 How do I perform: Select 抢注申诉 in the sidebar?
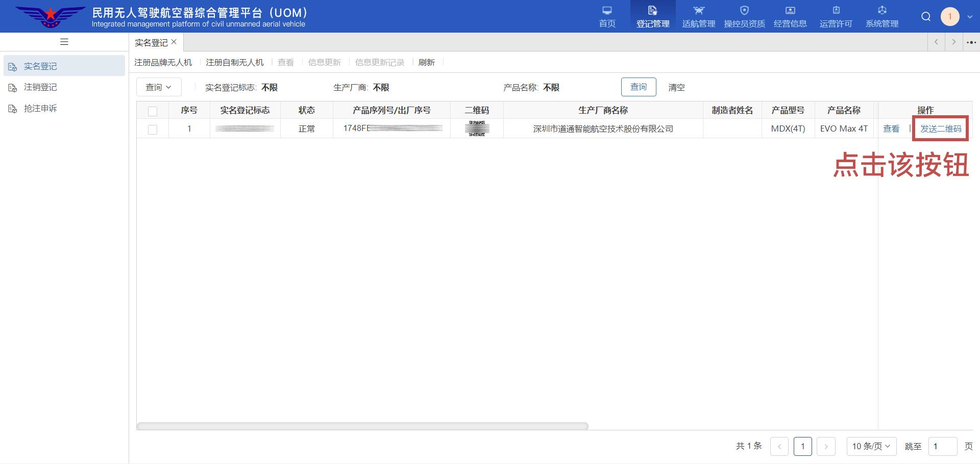click(x=40, y=109)
